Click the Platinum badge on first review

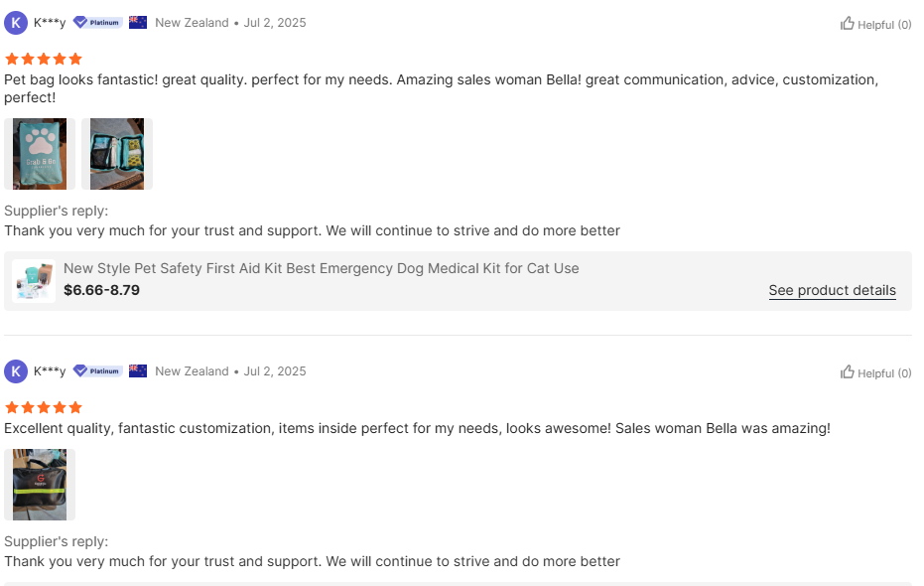(97, 23)
